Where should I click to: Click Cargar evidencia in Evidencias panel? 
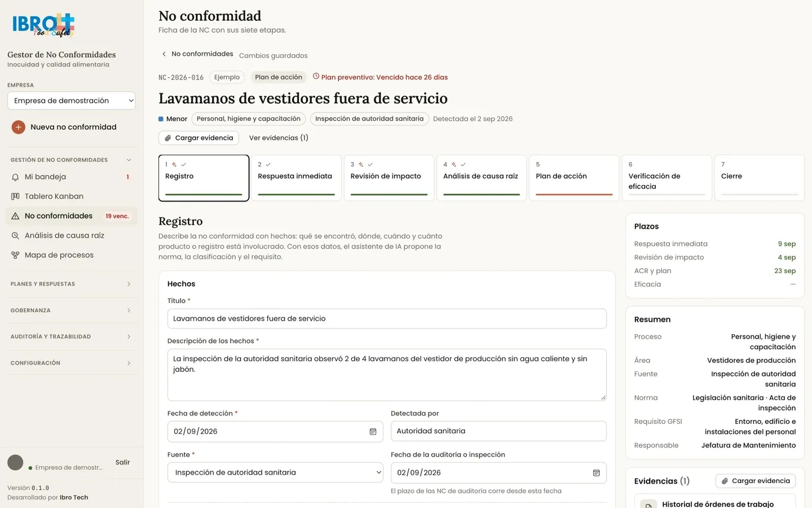coord(756,481)
